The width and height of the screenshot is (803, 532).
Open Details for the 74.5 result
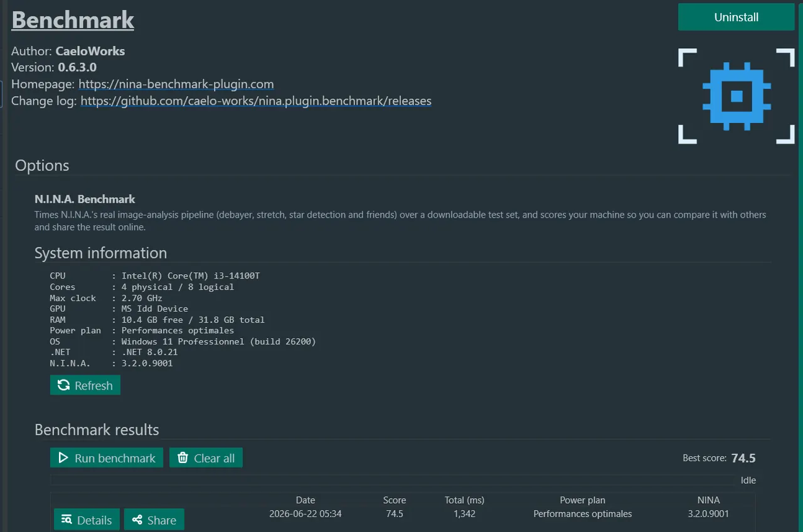tap(87, 519)
